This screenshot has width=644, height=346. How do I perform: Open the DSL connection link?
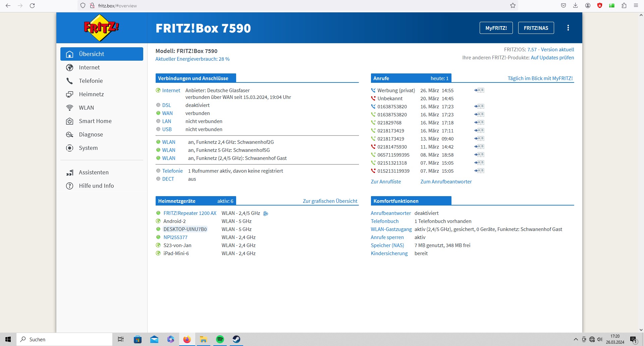click(x=166, y=105)
